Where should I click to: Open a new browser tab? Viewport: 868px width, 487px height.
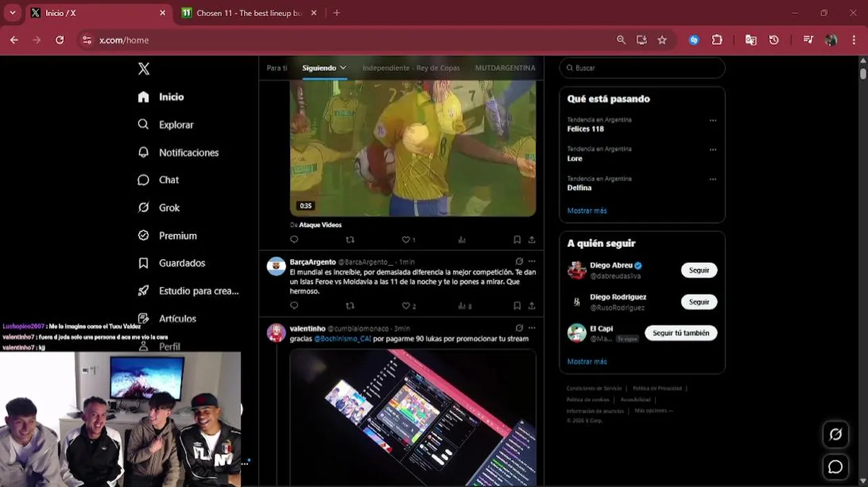pyautogui.click(x=337, y=13)
